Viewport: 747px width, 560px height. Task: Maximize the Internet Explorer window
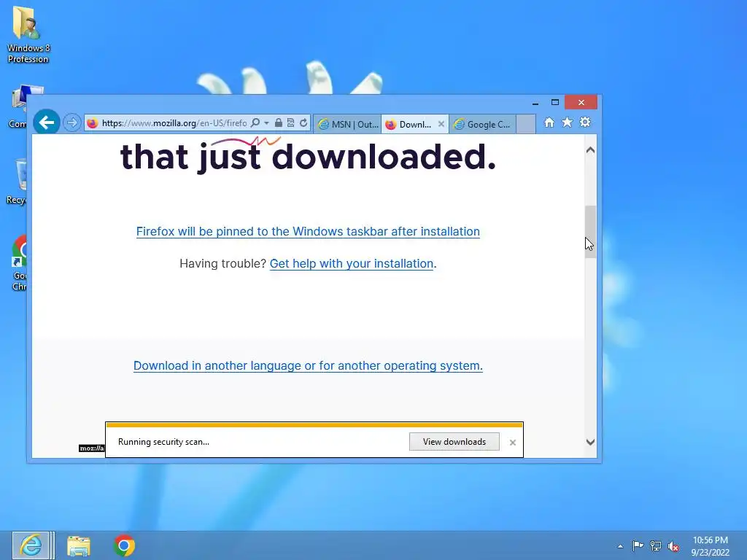555,102
